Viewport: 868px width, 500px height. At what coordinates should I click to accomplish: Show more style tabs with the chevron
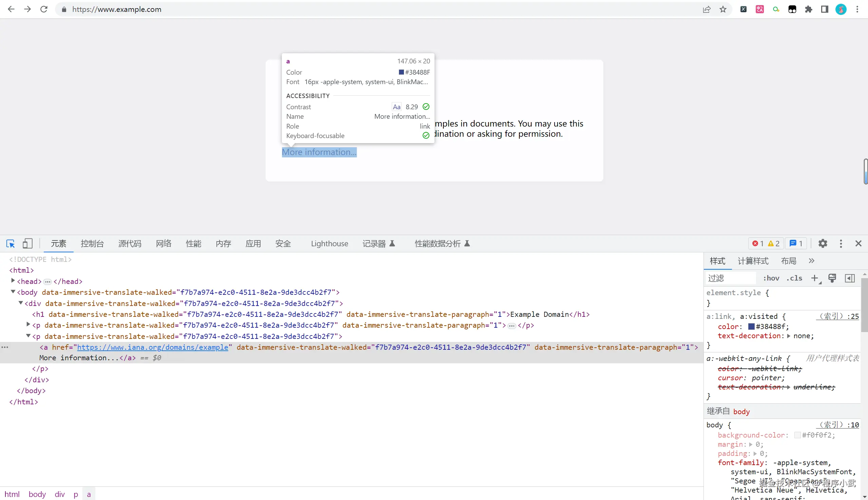tap(811, 261)
